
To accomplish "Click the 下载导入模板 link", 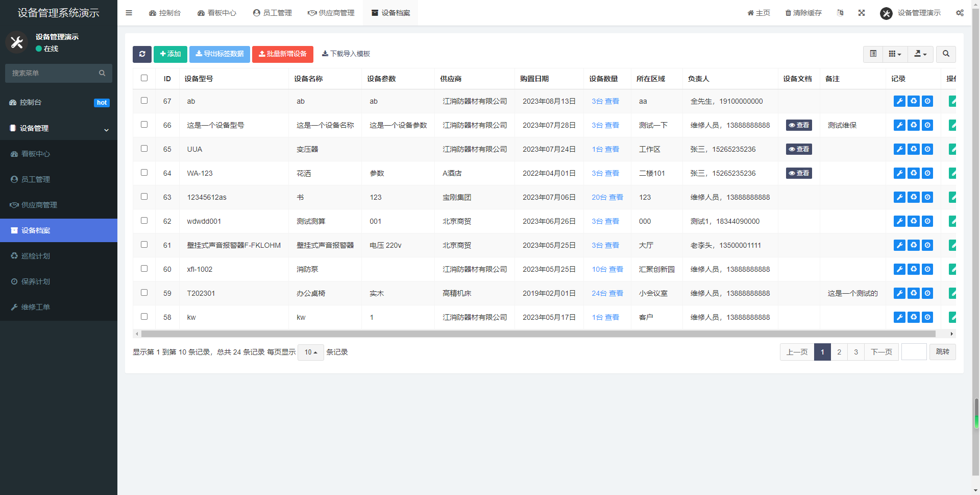I will (x=346, y=54).
